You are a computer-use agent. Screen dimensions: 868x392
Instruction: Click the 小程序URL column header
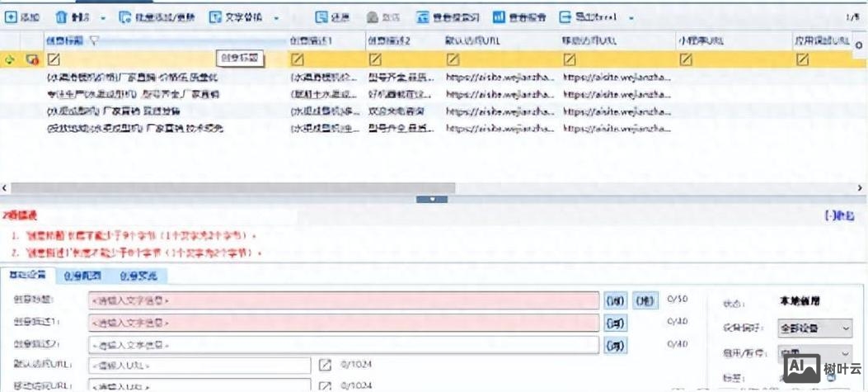pos(701,40)
